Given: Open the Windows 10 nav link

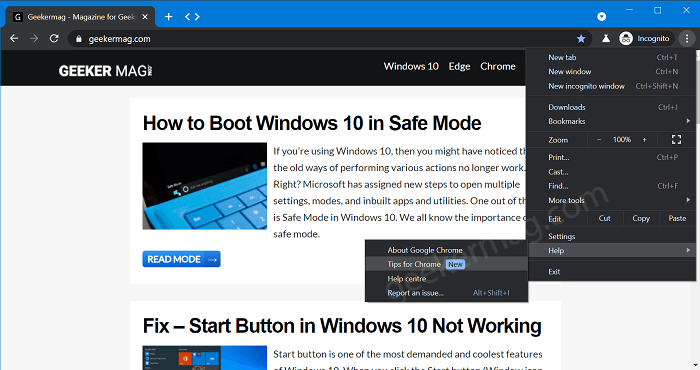Looking at the screenshot, I should tap(411, 66).
